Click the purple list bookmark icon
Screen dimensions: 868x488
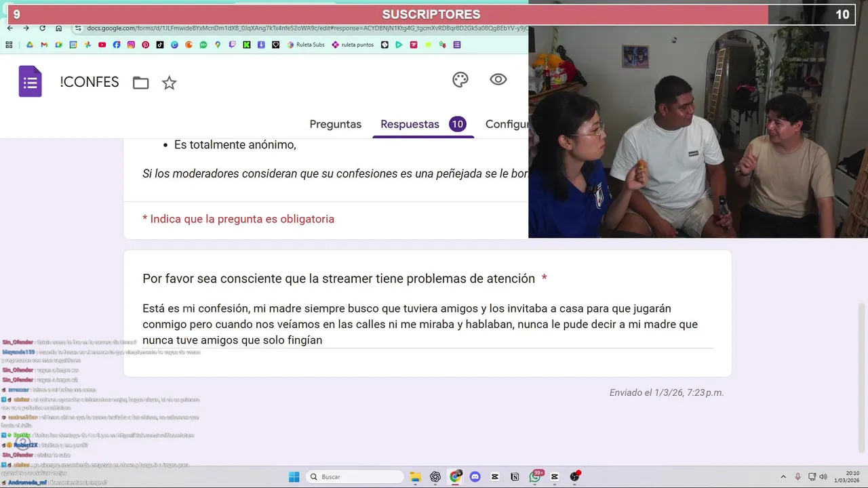(457, 45)
